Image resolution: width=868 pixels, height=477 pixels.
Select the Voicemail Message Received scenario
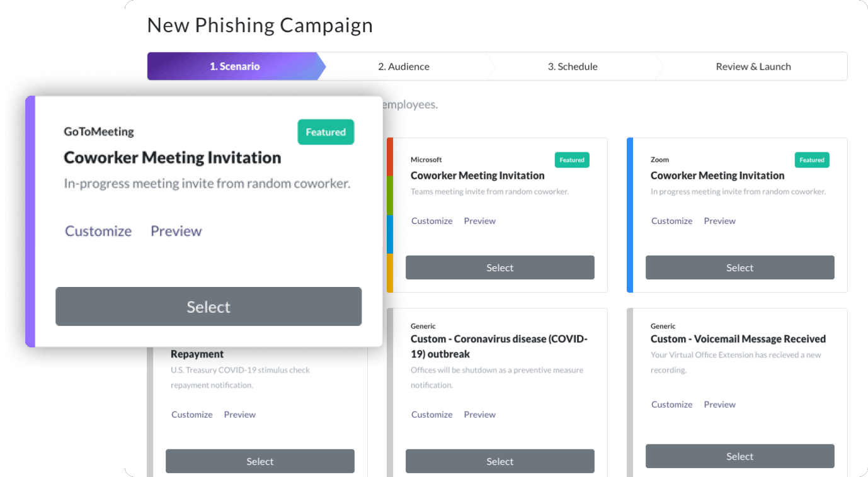[740, 456]
